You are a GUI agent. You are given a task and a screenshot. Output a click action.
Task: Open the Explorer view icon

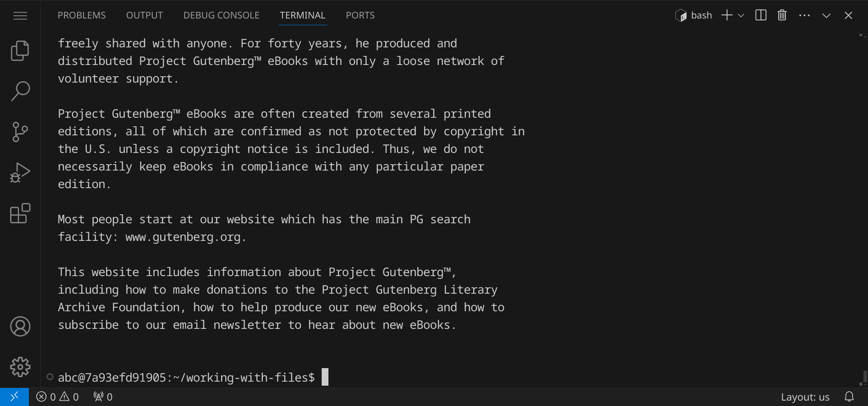coord(20,51)
